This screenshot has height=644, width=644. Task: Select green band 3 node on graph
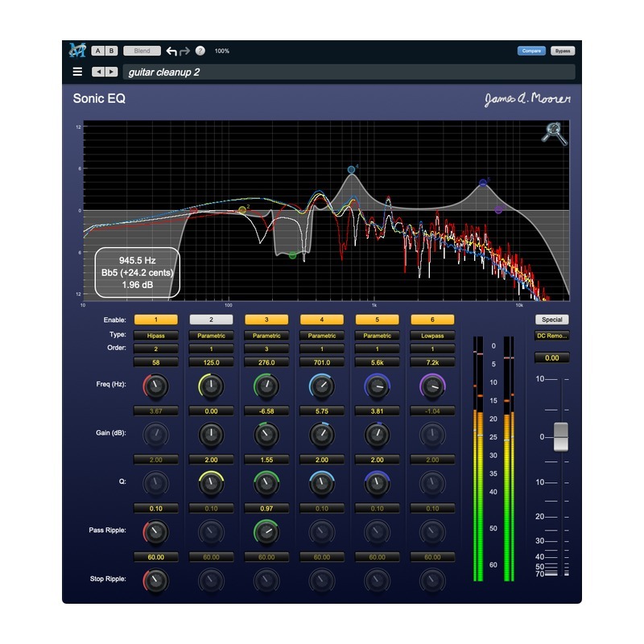[x=292, y=255]
